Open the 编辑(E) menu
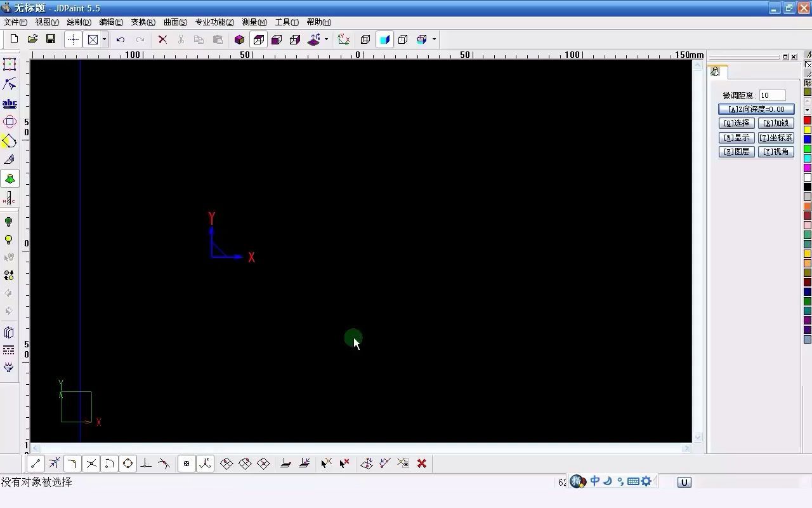 tap(111, 22)
